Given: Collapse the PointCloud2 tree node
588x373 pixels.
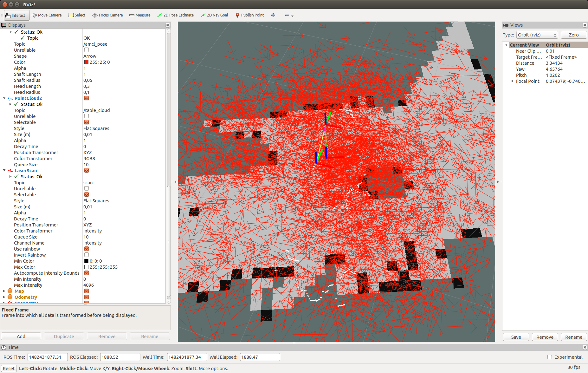Looking at the screenshot, I should [4, 98].
